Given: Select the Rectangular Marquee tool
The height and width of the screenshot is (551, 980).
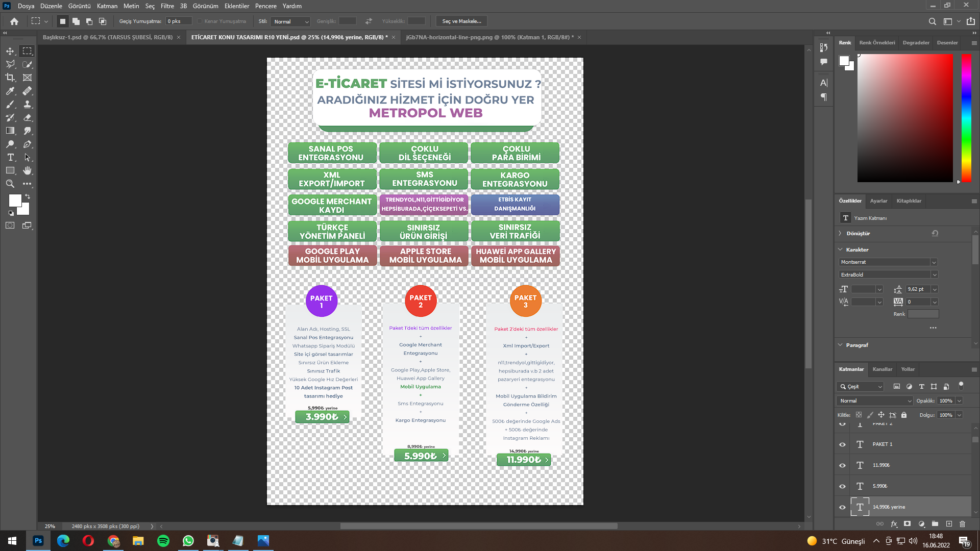Looking at the screenshot, I should [27, 51].
